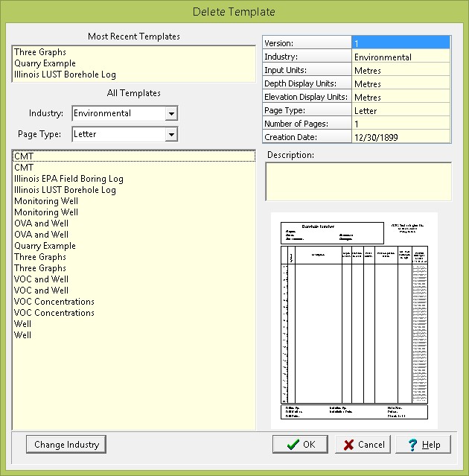Expand the Industry dropdown arrow

[171, 114]
